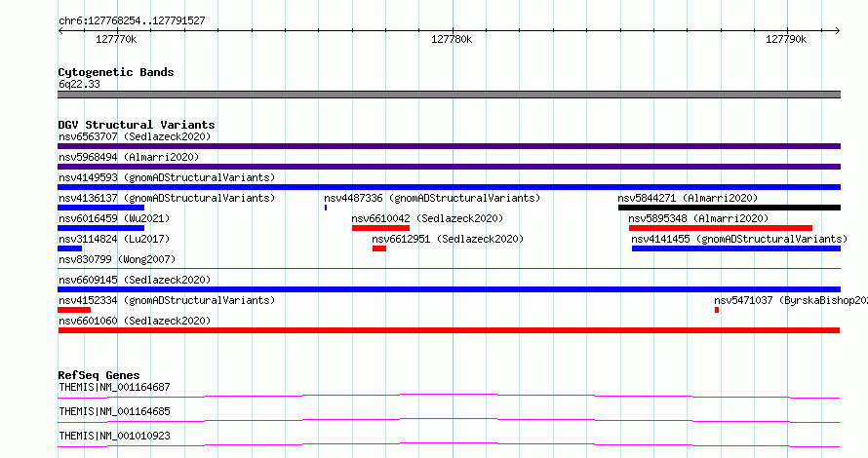The image size is (868, 458).
Task: Click the DGV Structural Variants track title
Action: click(x=137, y=125)
